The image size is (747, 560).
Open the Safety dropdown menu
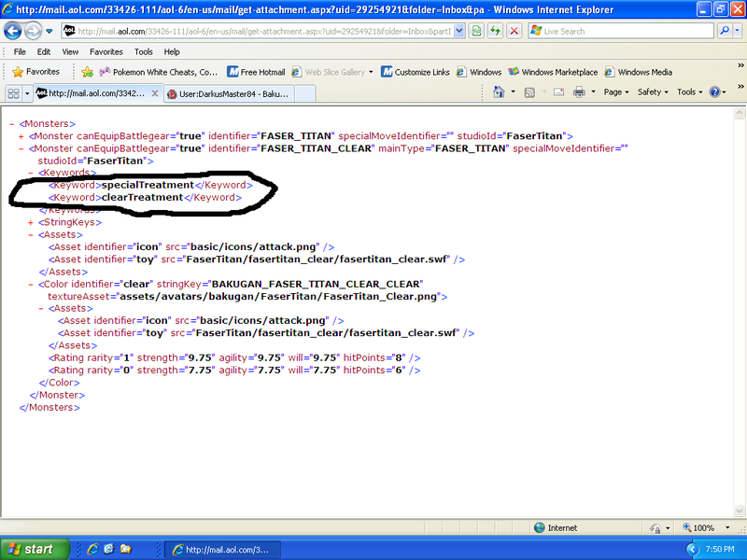(x=653, y=92)
